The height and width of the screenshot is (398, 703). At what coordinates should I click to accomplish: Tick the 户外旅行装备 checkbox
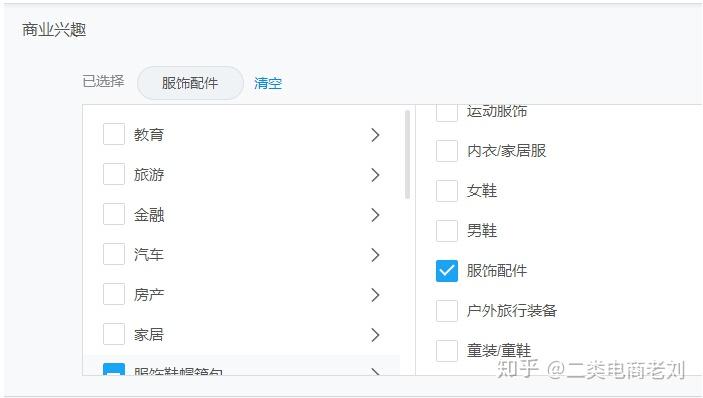coord(447,311)
